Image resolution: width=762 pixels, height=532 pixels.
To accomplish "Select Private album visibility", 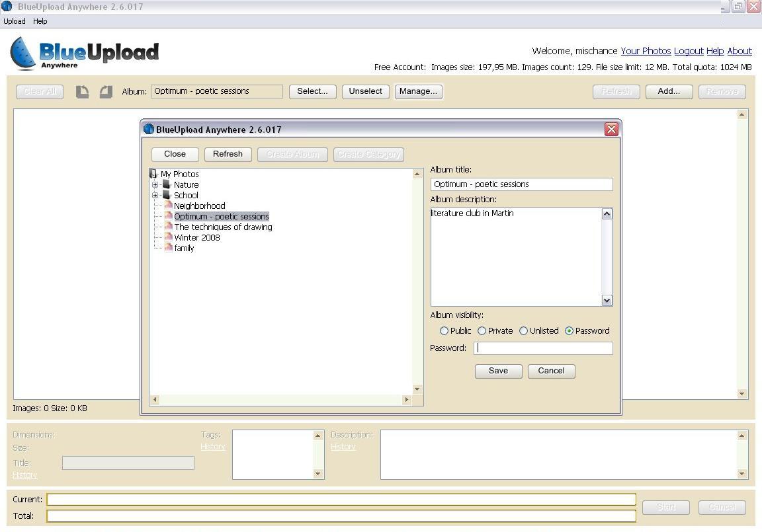I will click(x=482, y=330).
